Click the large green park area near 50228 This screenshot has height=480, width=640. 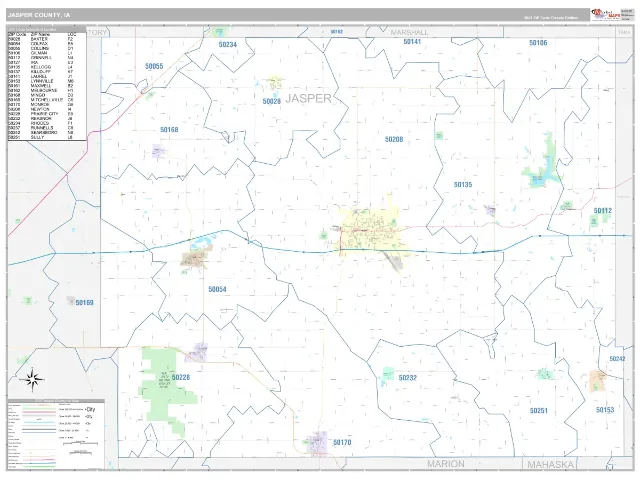[165, 388]
